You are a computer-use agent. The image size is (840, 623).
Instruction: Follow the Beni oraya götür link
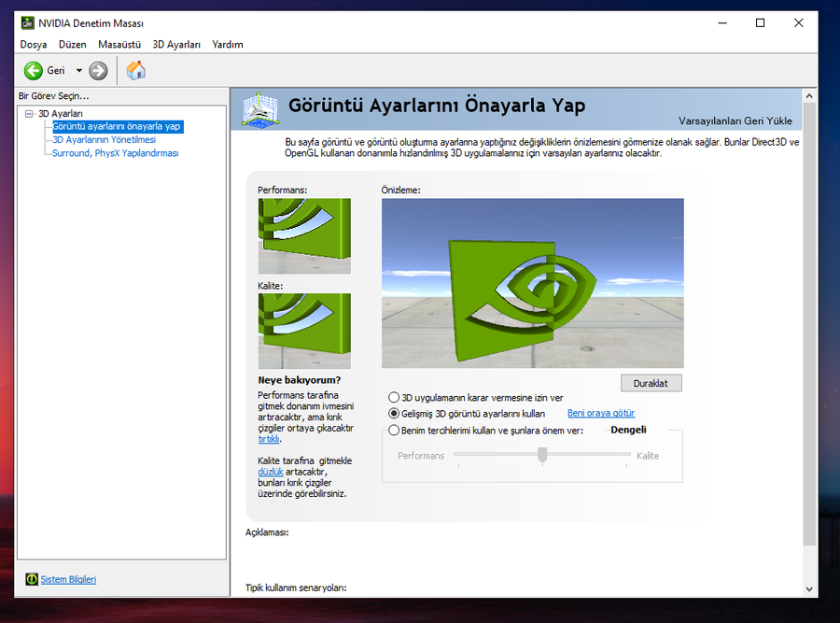coord(601,414)
